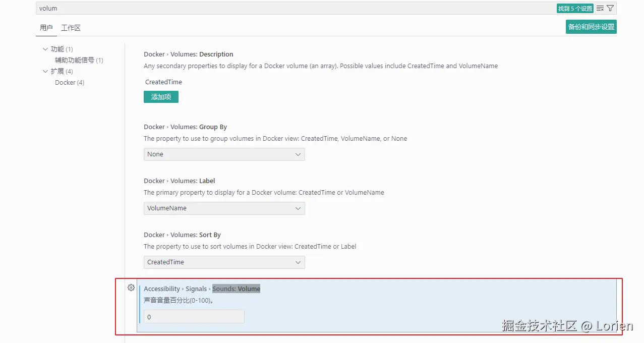Click the 添加项 button
This screenshot has width=644, height=343.
point(161,97)
